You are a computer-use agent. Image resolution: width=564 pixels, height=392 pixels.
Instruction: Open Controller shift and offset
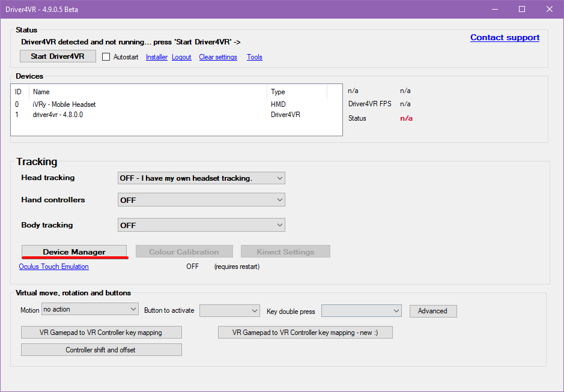(x=101, y=349)
